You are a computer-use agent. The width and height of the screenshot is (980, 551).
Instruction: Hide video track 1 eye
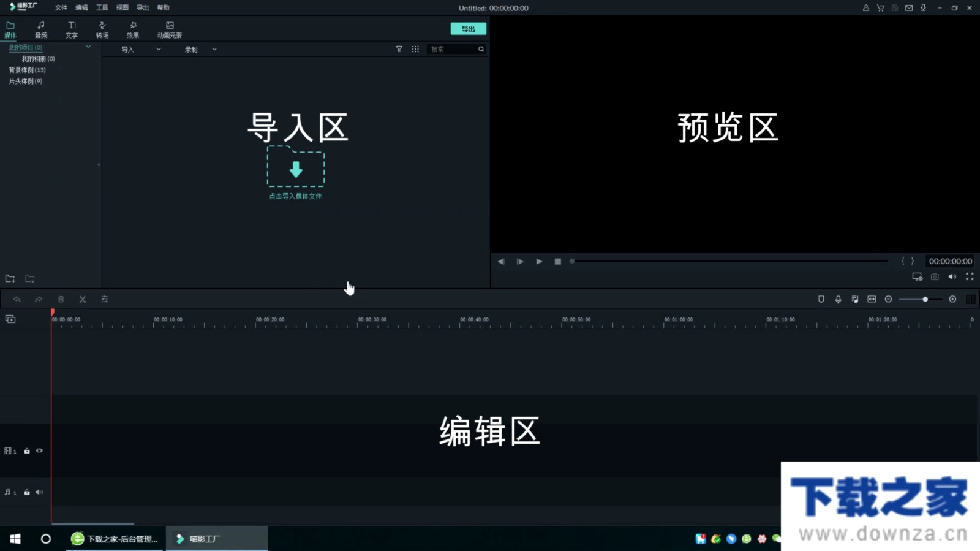(x=39, y=451)
